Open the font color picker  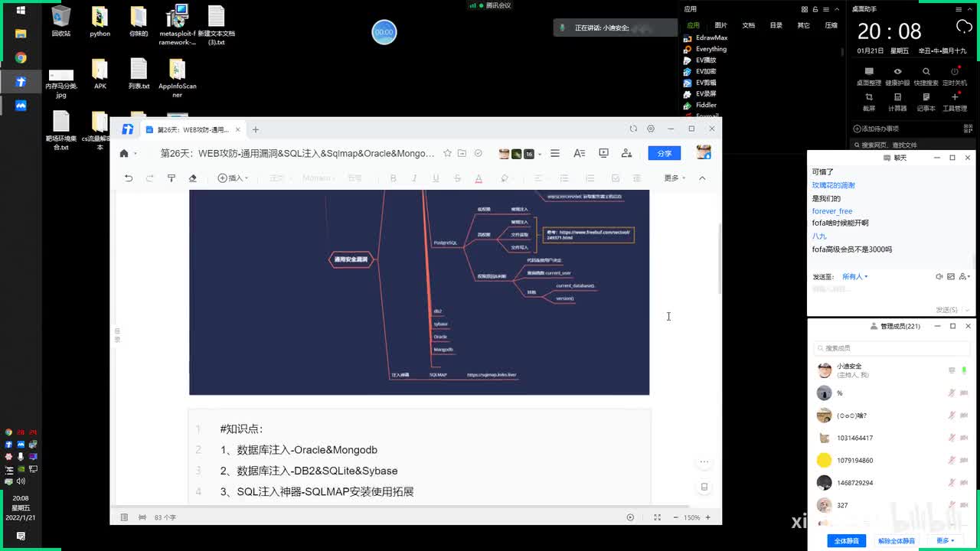479,178
